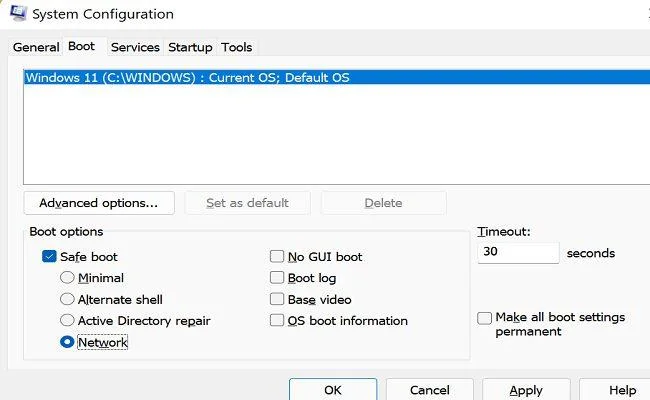This screenshot has height=400, width=650.
Task: Apply the boot settings
Action: [526, 390]
